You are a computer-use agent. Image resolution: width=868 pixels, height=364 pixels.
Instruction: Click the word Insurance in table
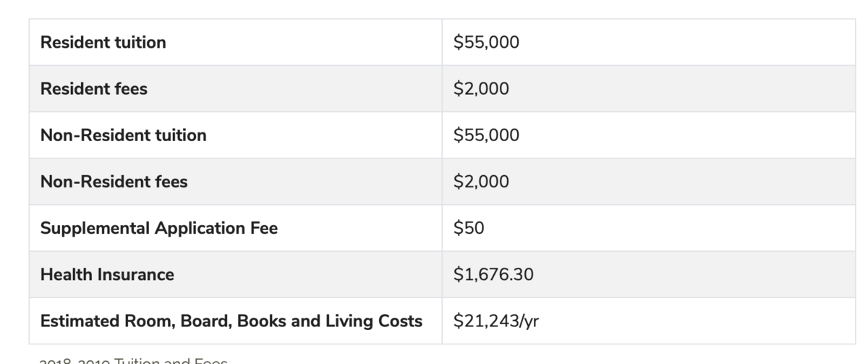coord(138,274)
